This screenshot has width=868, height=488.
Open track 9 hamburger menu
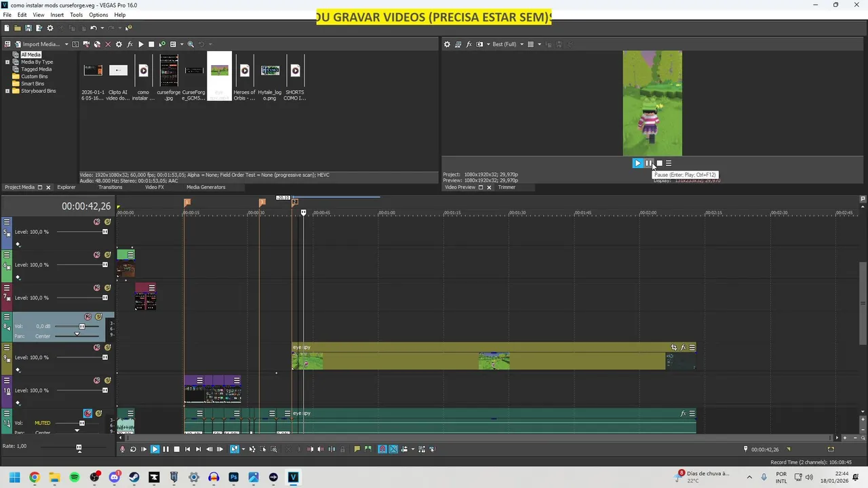[7, 348]
